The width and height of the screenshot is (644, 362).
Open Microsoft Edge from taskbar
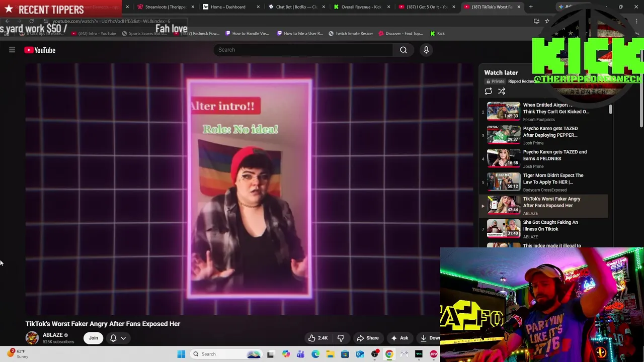pyautogui.click(x=315, y=354)
